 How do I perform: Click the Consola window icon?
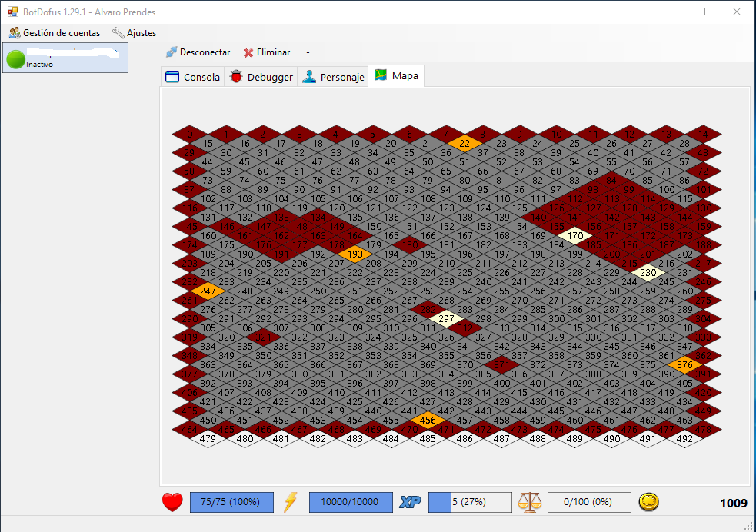(x=172, y=77)
